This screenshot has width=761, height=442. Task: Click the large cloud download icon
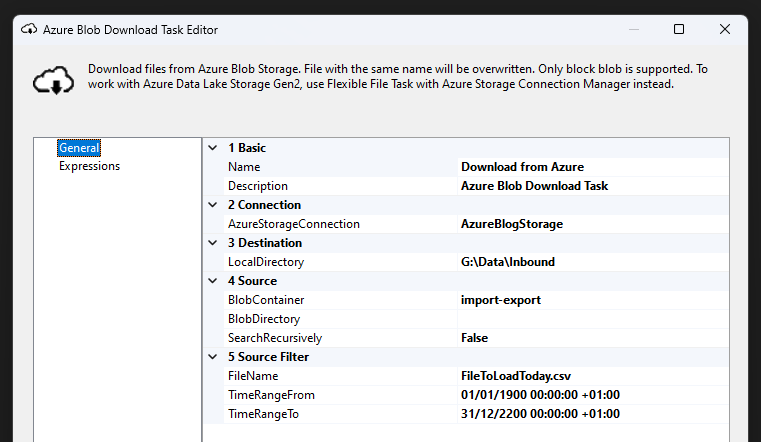click(53, 80)
